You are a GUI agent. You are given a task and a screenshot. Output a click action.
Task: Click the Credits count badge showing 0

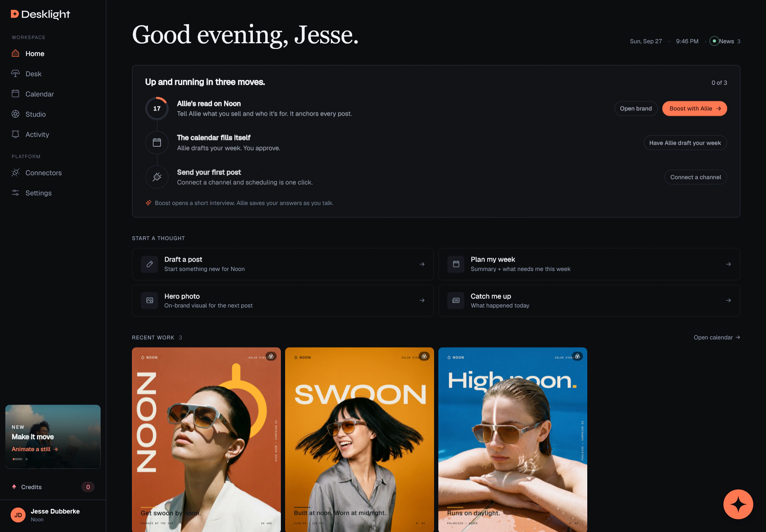pos(88,487)
